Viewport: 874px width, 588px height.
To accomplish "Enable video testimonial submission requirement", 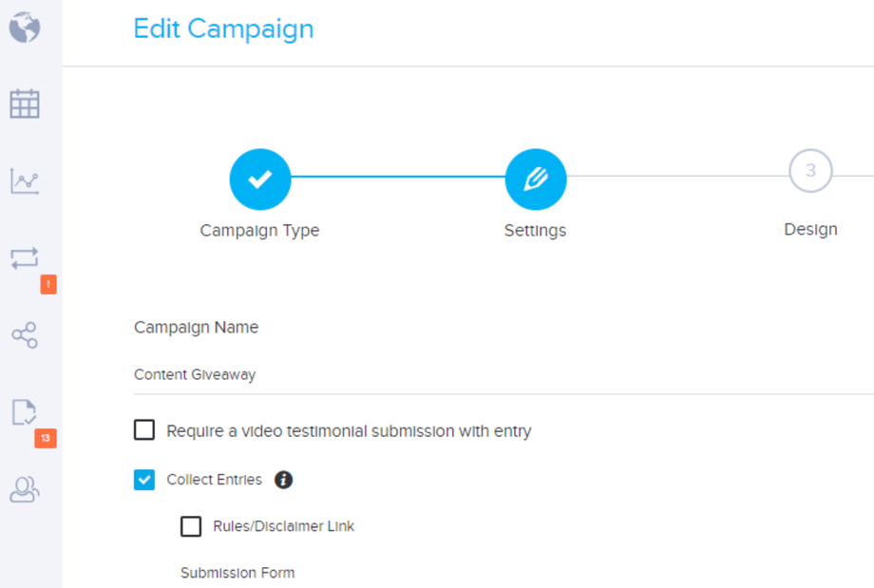I will click(x=144, y=431).
